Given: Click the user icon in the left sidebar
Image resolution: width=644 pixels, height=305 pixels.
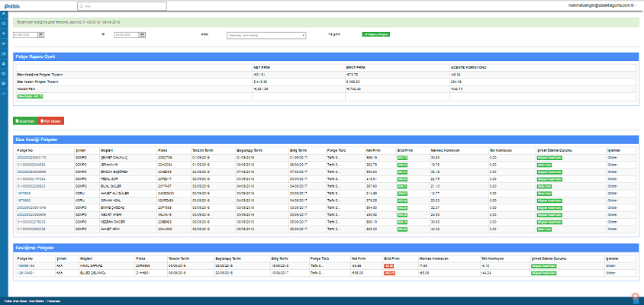Looking at the screenshot, I should point(4,63).
